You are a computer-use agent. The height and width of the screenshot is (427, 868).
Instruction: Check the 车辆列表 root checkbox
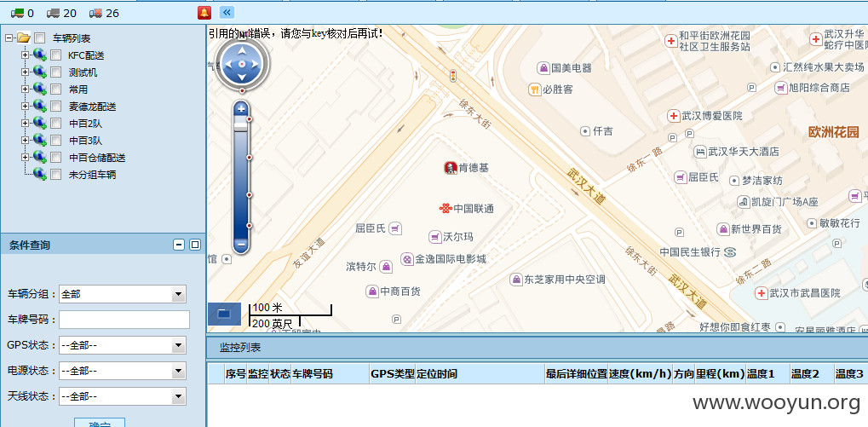(x=40, y=38)
